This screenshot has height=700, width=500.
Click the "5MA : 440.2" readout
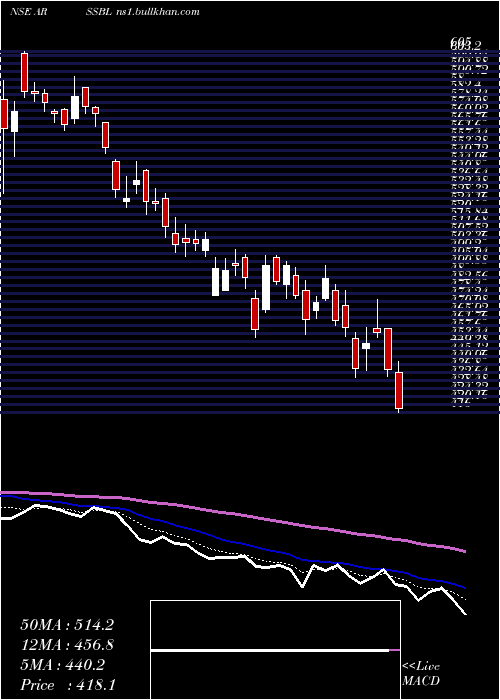tap(63, 665)
